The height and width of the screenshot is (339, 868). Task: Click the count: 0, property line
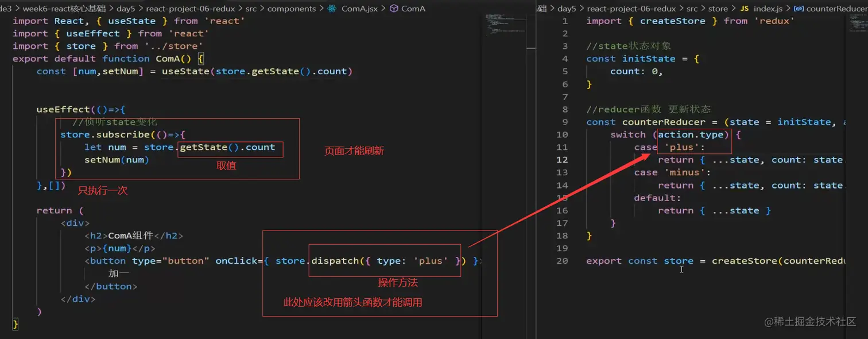[x=637, y=71]
